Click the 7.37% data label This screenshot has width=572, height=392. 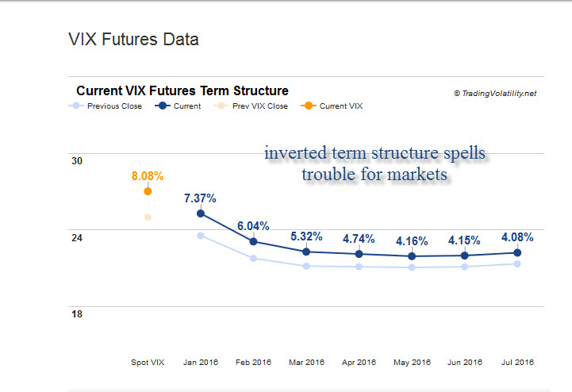201,198
